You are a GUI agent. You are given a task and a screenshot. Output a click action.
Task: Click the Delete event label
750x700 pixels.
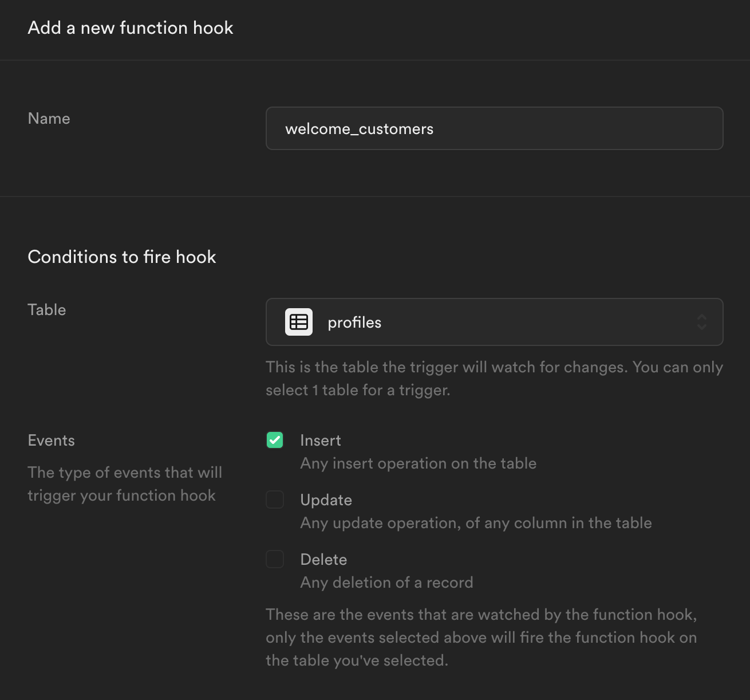323,559
